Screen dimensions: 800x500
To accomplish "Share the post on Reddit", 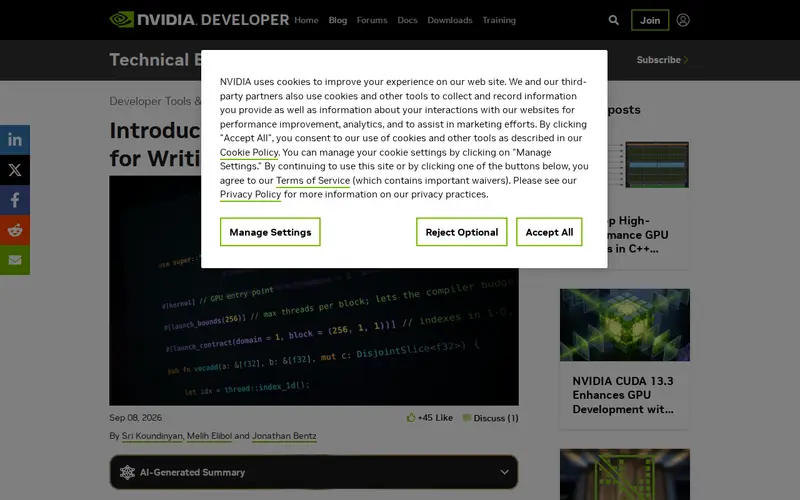I will tap(15, 230).
